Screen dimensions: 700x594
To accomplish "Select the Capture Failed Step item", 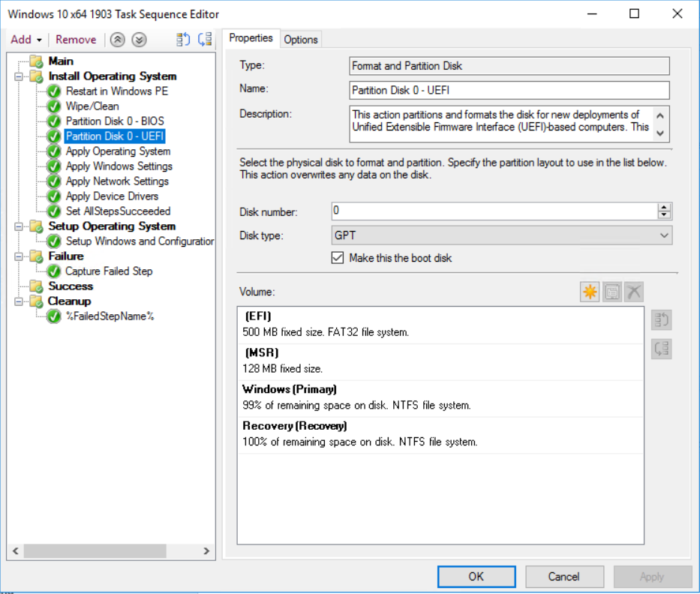I will click(x=109, y=271).
